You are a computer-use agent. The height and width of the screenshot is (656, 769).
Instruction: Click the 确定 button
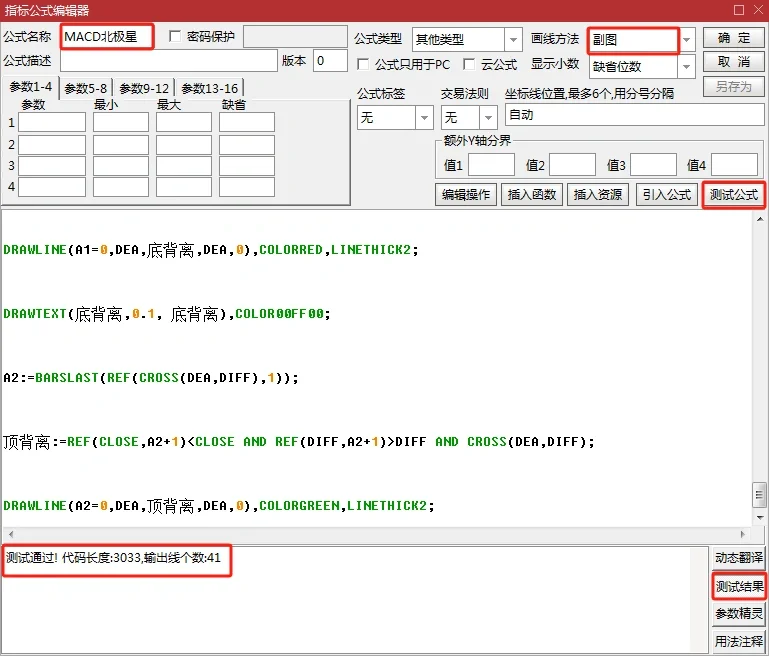734,38
